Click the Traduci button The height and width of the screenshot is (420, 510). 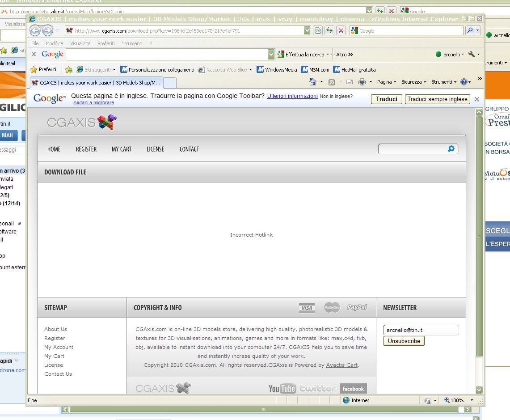point(386,99)
